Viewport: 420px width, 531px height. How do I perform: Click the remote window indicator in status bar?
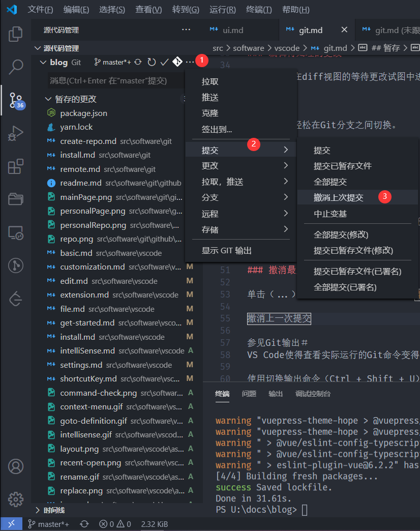(11, 523)
